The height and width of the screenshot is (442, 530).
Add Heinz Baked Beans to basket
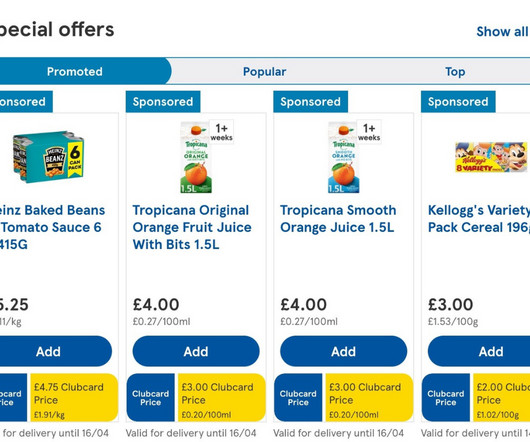click(49, 351)
